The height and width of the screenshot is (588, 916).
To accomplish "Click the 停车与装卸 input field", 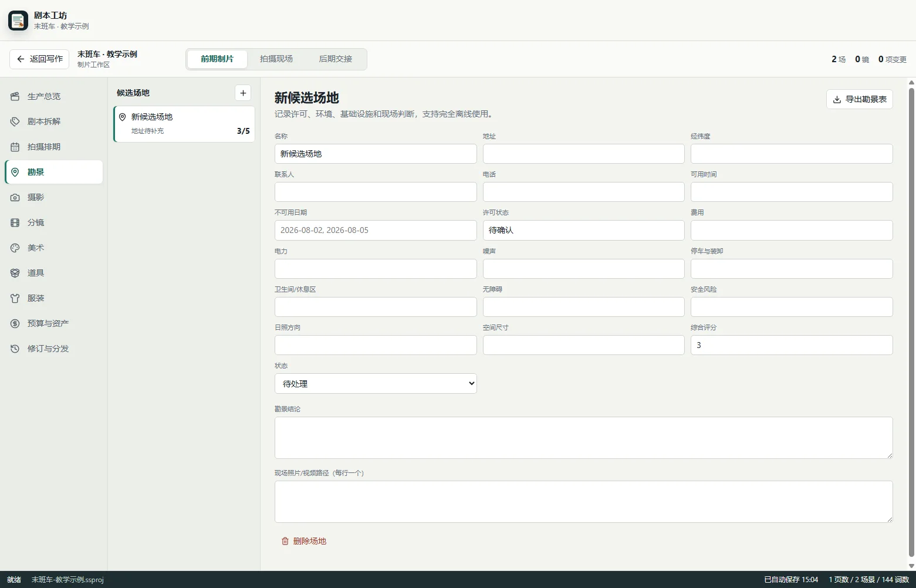I will 792,269.
